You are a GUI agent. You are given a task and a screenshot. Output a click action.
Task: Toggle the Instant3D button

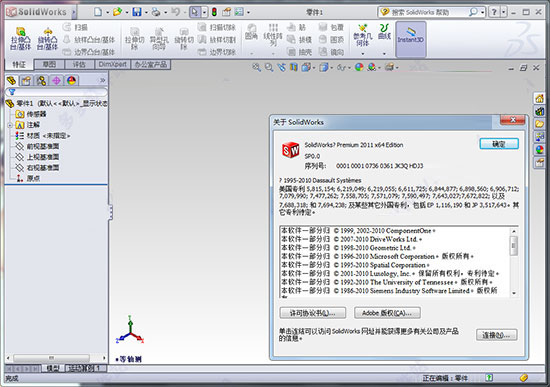click(x=411, y=39)
